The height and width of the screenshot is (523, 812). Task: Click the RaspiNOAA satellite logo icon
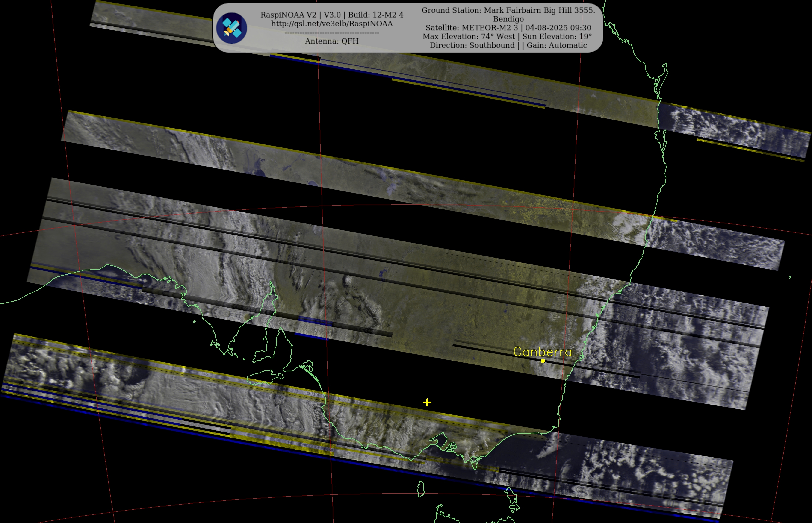coord(231,28)
